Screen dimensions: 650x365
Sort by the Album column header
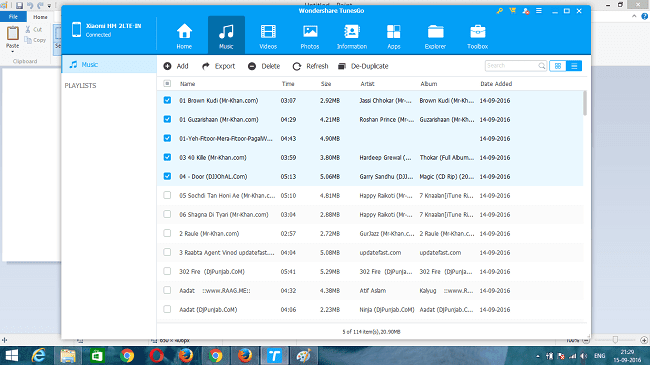429,84
